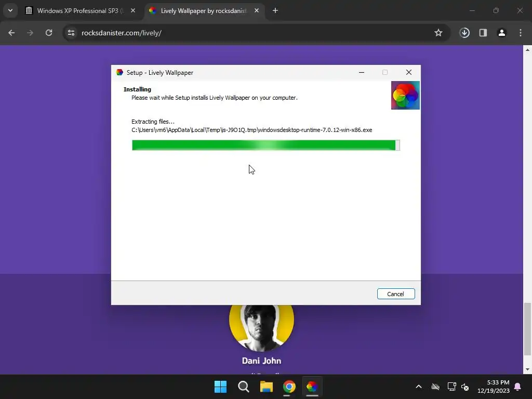Click the Chrome taskbar icon
This screenshot has width=532, height=399.
(x=289, y=387)
